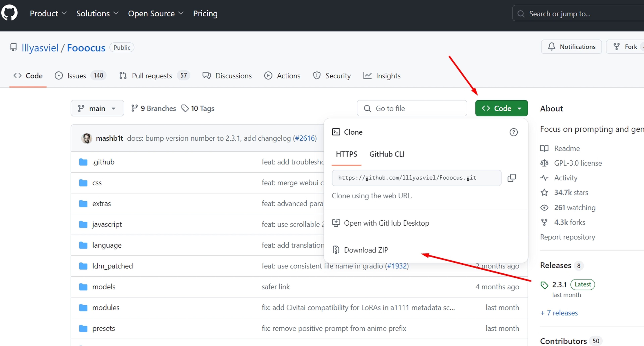Click the Report repository link
The height and width of the screenshot is (346, 644).
tap(568, 237)
